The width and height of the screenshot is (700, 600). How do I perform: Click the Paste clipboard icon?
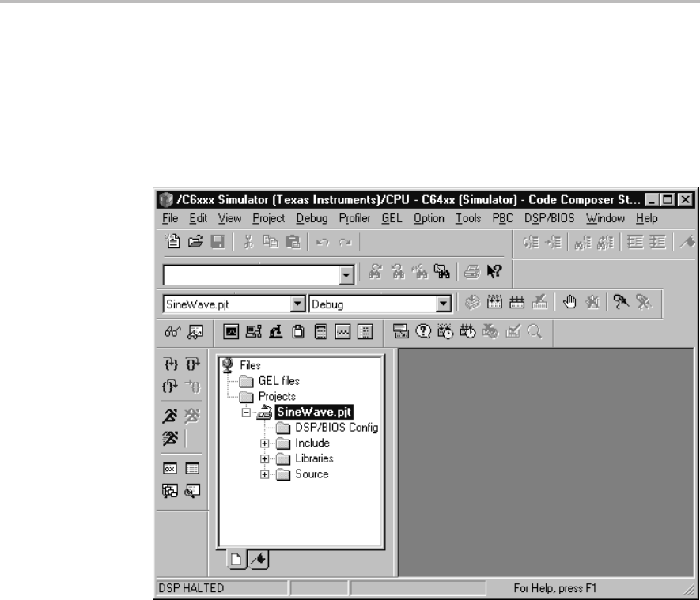[x=293, y=242]
